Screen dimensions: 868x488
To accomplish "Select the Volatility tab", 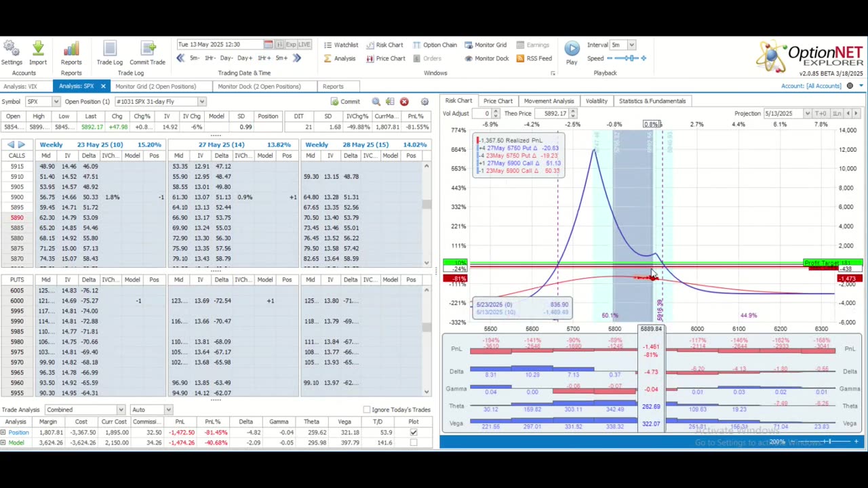I will tap(597, 101).
